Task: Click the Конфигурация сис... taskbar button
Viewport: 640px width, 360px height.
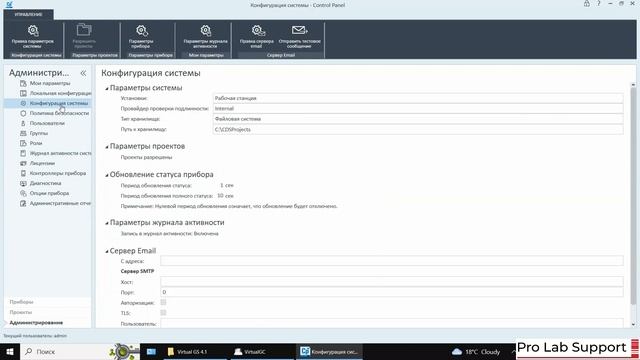Action: [x=329, y=351]
